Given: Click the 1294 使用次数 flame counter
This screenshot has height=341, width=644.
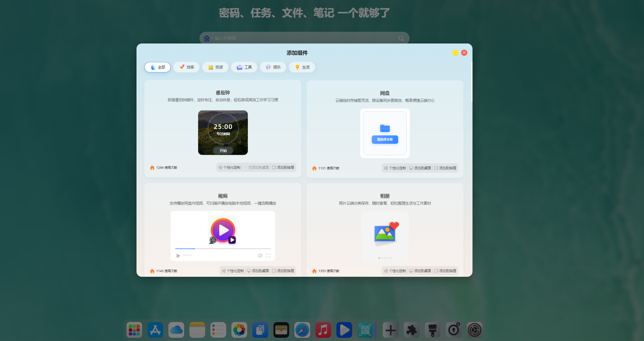Looking at the screenshot, I should click(x=164, y=168).
